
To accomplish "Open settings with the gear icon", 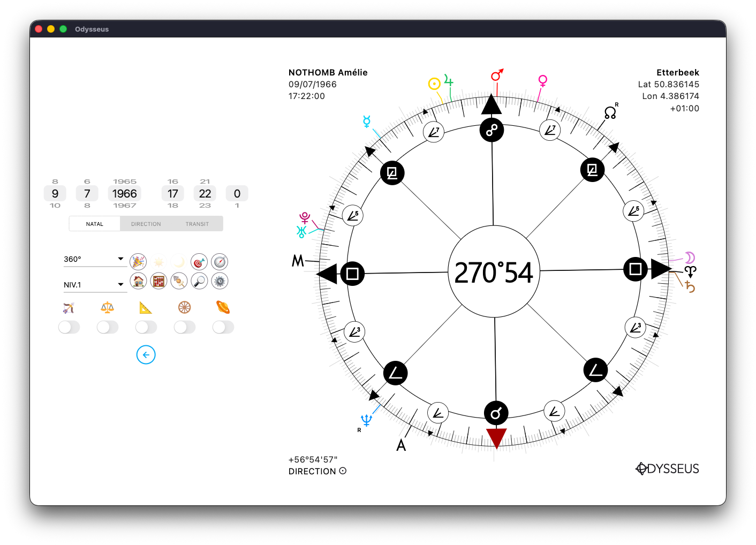I will coord(220,281).
